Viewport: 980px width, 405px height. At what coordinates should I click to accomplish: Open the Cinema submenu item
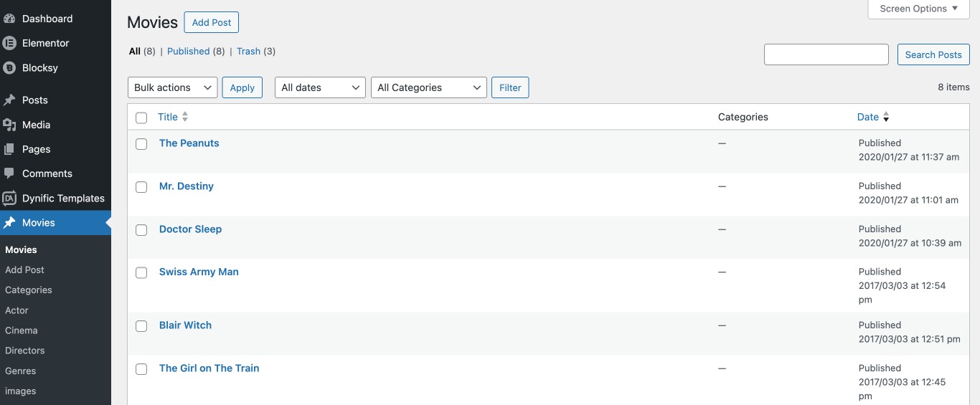tap(21, 330)
